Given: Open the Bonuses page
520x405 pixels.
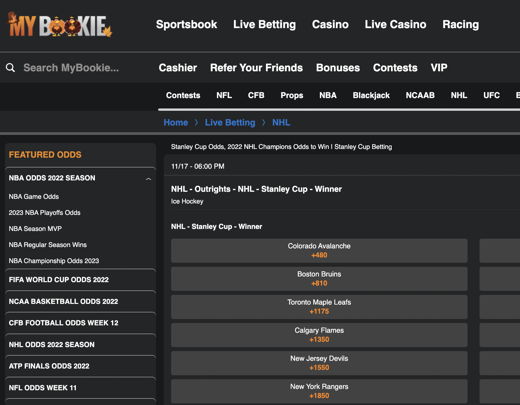Looking at the screenshot, I should tap(338, 68).
